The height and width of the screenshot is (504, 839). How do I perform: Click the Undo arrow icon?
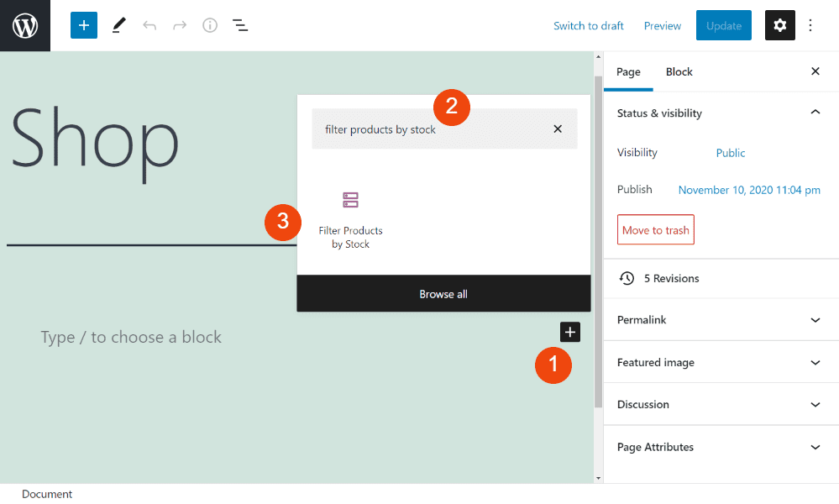pyautogui.click(x=149, y=25)
